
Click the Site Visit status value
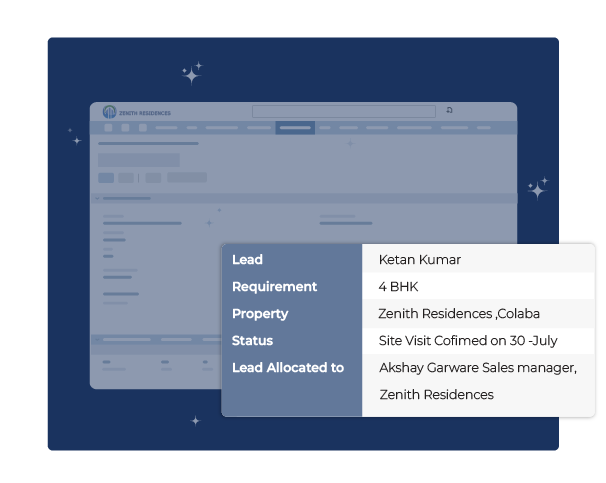coord(467,341)
